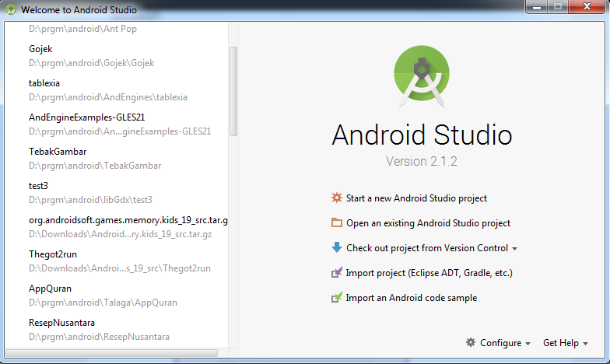Screen dimensions: 610x364
Task: Click the D:\prgm\android\Talaga\AppQuran path
Action: (x=103, y=303)
